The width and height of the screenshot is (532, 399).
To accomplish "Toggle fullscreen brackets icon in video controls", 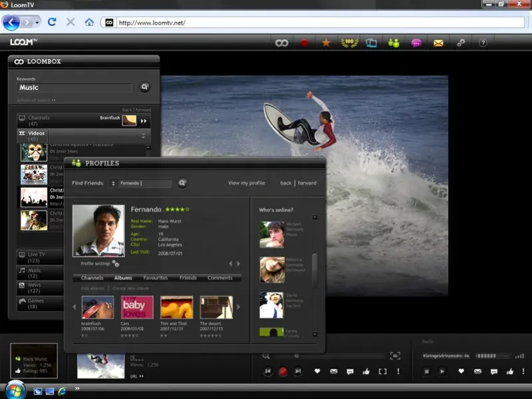I will click(x=382, y=371).
